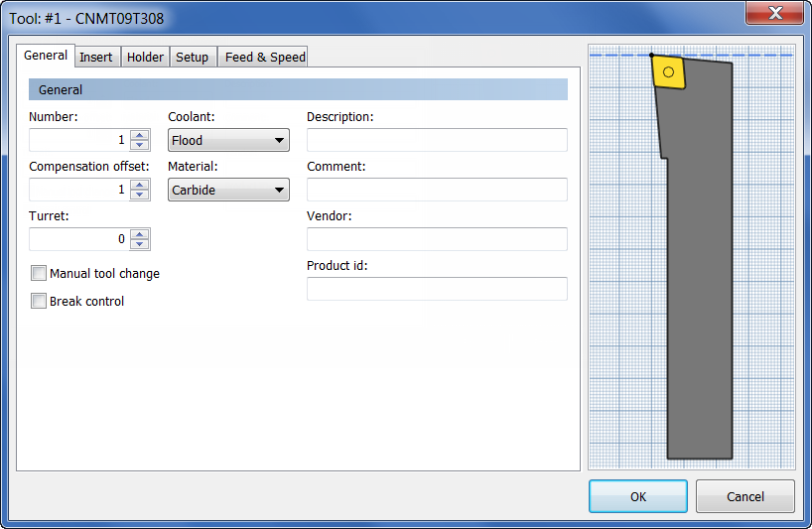Click into the Vendor input field
812x529 pixels.
pos(437,239)
